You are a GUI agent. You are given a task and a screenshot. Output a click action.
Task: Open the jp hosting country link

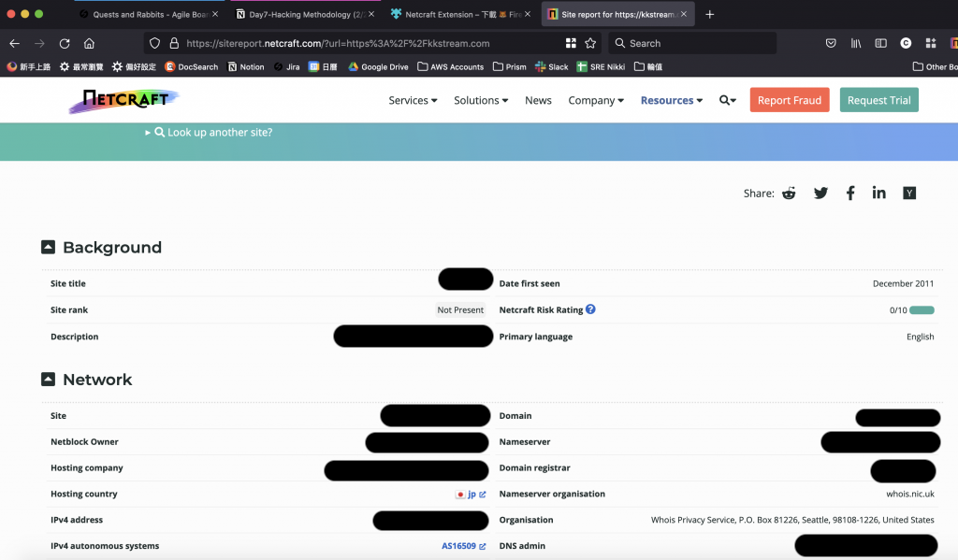click(x=472, y=494)
